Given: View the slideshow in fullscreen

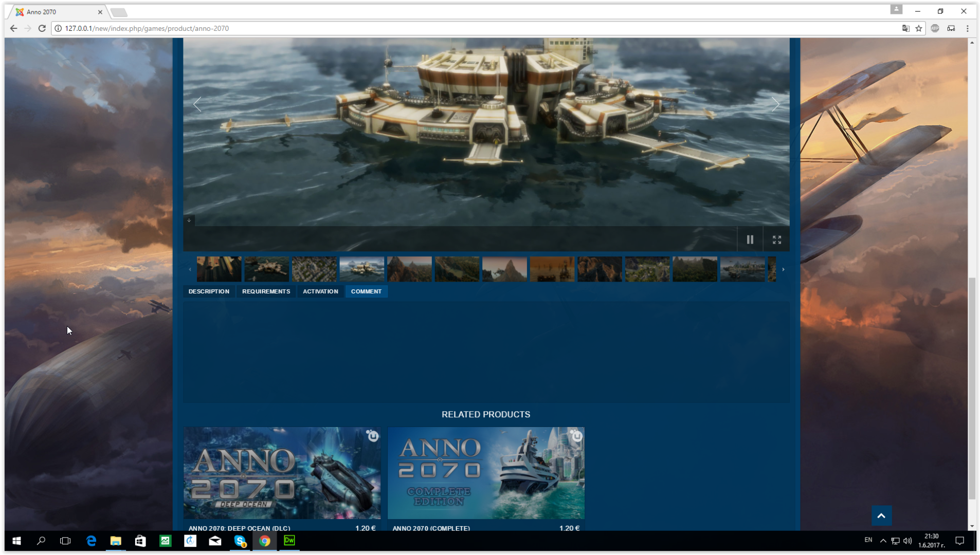Looking at the screenshot, I should 777,239.
